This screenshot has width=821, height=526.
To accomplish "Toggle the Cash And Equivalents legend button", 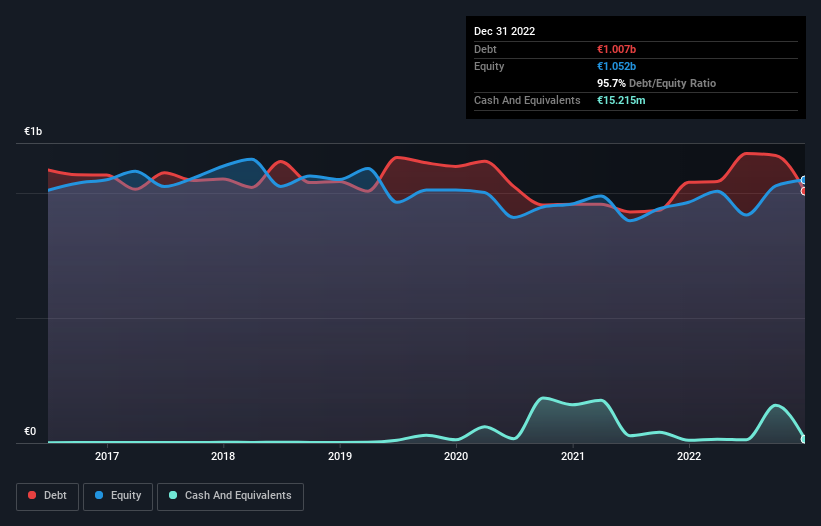I will click(x=230, y=496).
